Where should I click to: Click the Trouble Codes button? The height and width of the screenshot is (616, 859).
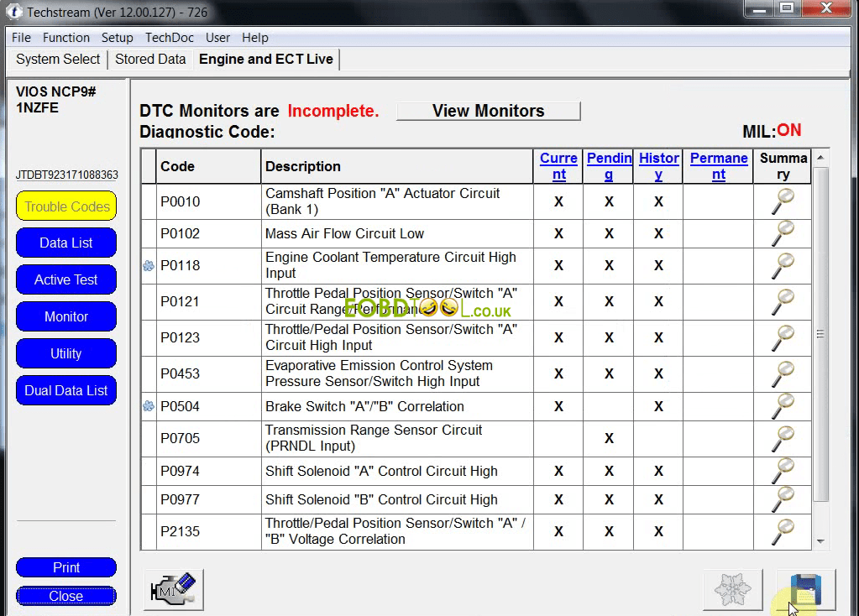point(66,206)
